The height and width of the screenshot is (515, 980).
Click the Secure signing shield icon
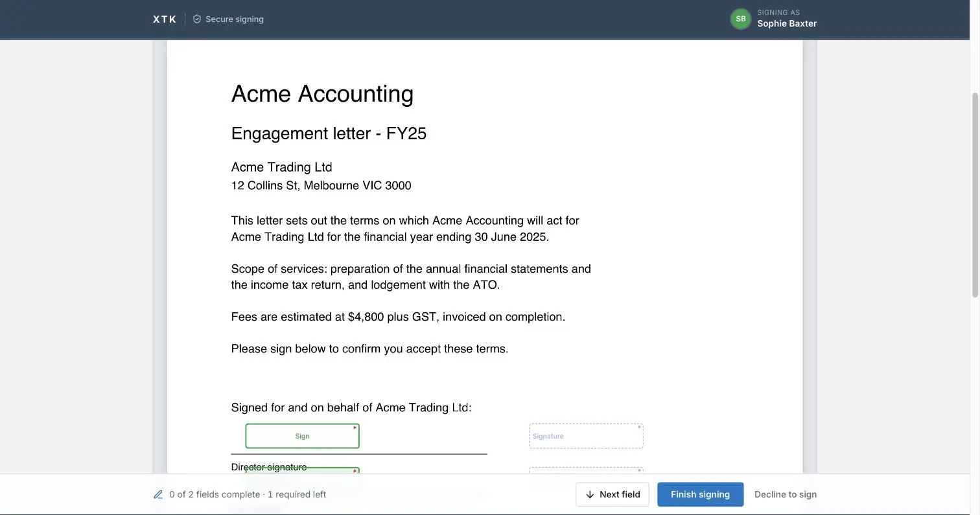197,19
